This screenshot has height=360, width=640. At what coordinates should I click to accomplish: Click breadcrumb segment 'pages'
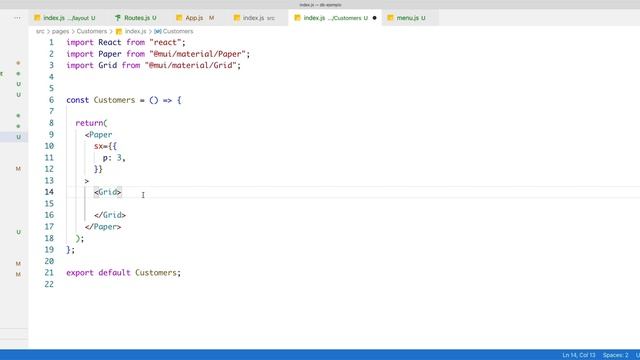[60, 31]
